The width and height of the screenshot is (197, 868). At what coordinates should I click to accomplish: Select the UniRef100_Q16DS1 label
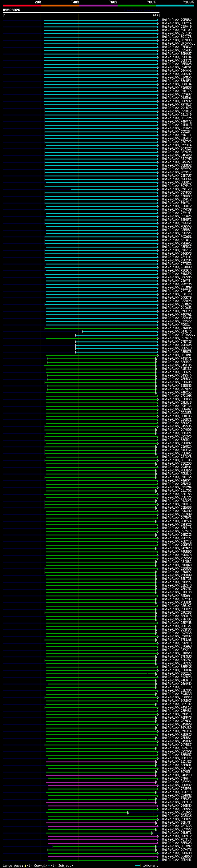click(176, 419)
